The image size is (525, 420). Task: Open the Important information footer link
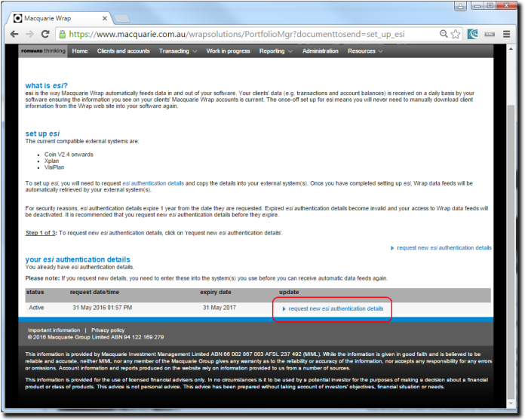click(x=54, y=330)
